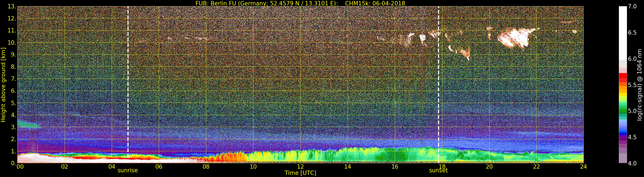Screen dimensions: 644x177
Task: Select height-axis tick label '13.'
Action: tap(12, 6)
